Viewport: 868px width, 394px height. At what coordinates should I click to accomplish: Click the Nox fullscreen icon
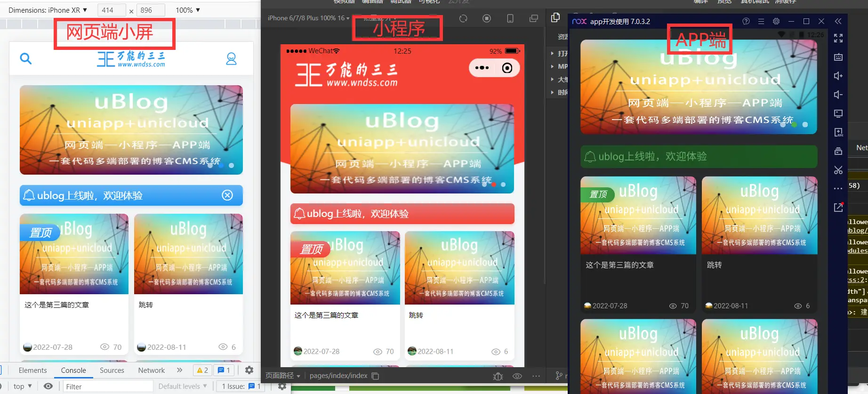838,38
